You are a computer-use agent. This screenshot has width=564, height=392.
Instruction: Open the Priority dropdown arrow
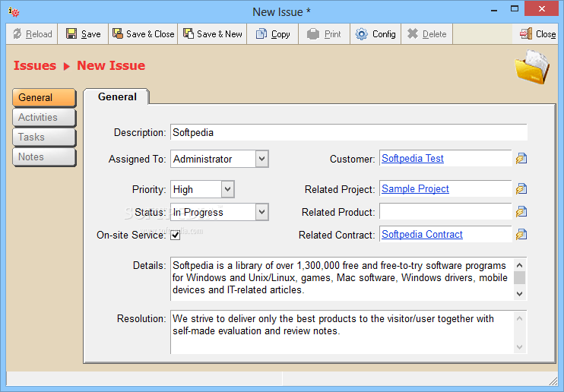click(x=227, y=189)
